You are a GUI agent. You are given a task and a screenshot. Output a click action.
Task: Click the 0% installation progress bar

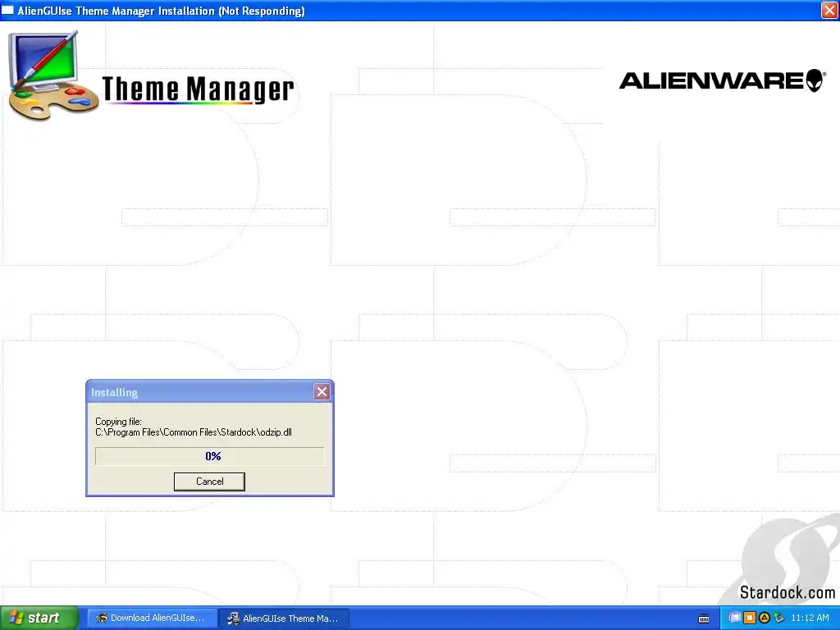(x=209, y=456)
